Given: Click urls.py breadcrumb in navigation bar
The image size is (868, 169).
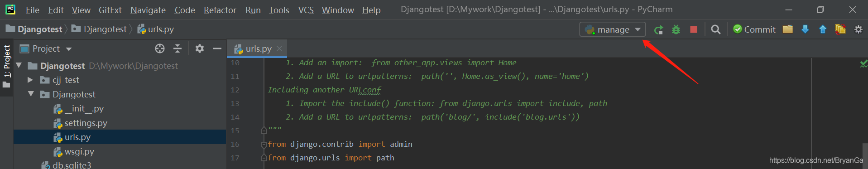Looking at the screenshot, I should (x=156, y=29).
